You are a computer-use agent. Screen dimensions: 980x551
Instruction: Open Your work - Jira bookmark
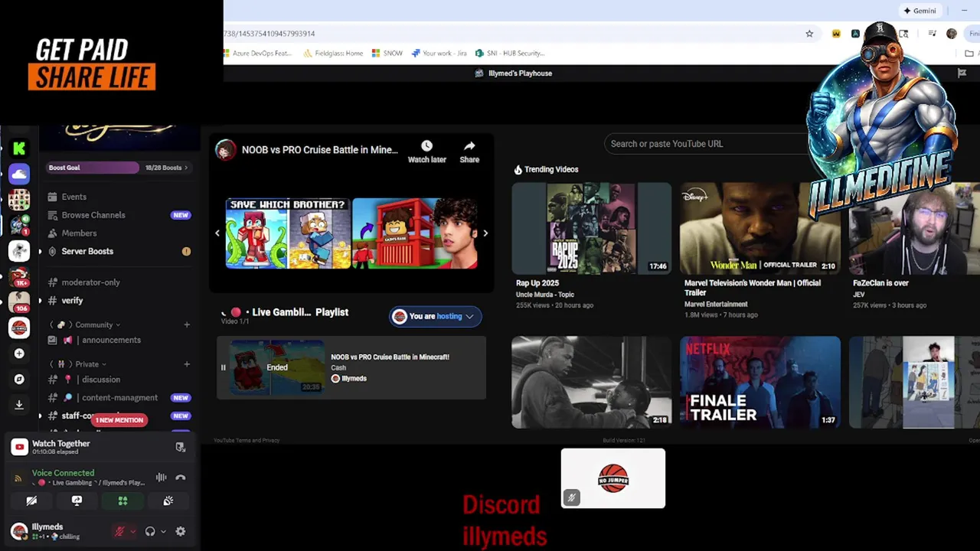click(439, 54)
